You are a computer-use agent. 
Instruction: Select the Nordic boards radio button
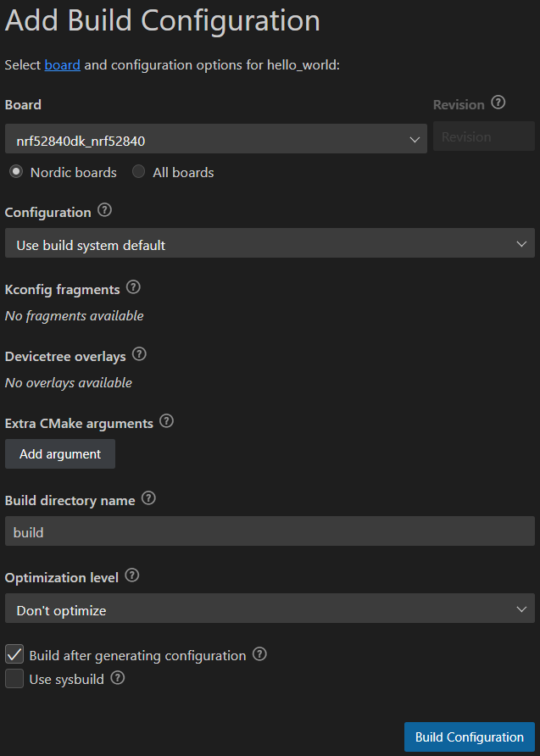pos(16,172)
